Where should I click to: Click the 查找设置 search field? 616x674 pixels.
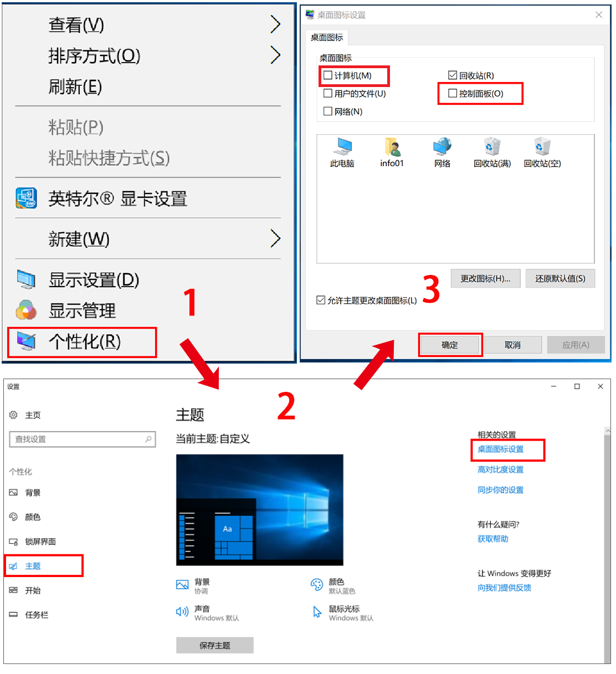[x=83, y=439]
